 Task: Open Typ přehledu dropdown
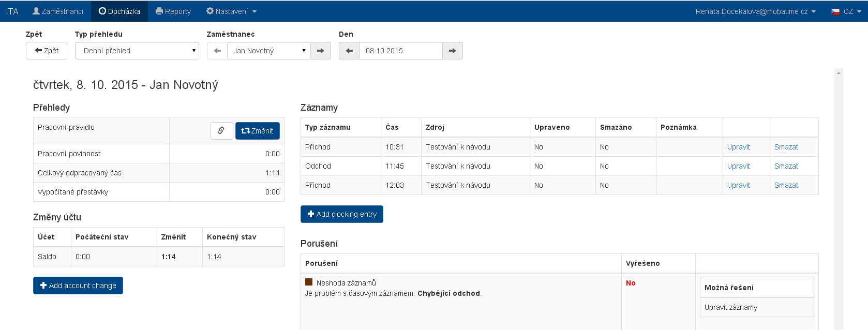click(137, 51)
